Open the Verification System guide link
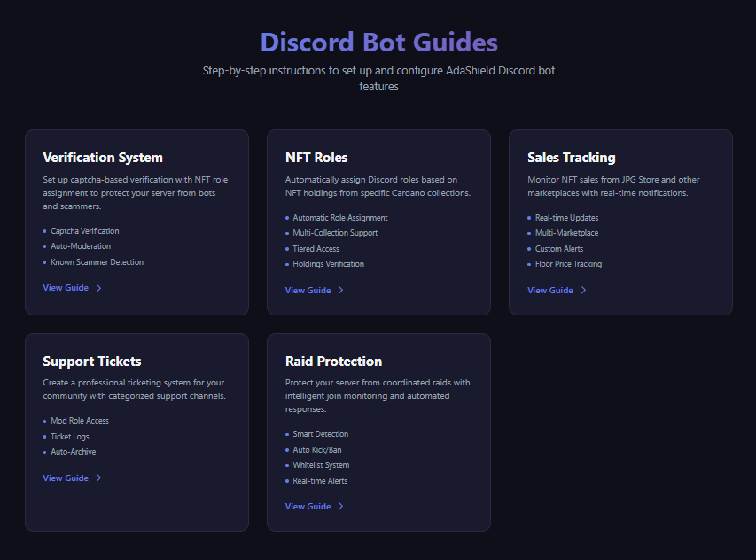 (66, 287)
